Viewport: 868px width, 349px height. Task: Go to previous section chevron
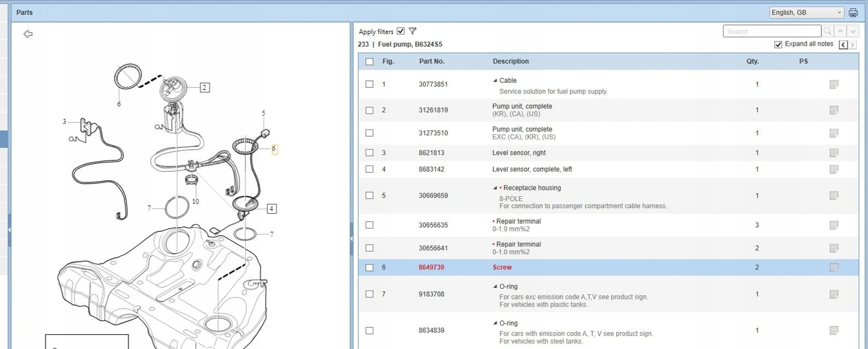[843, 45]
